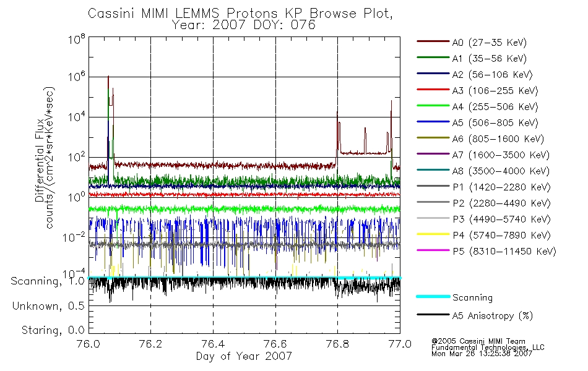Screen dimensions: 588x371
Task: Click the Staring, 0.0 axis label
Action: (53, 330)
